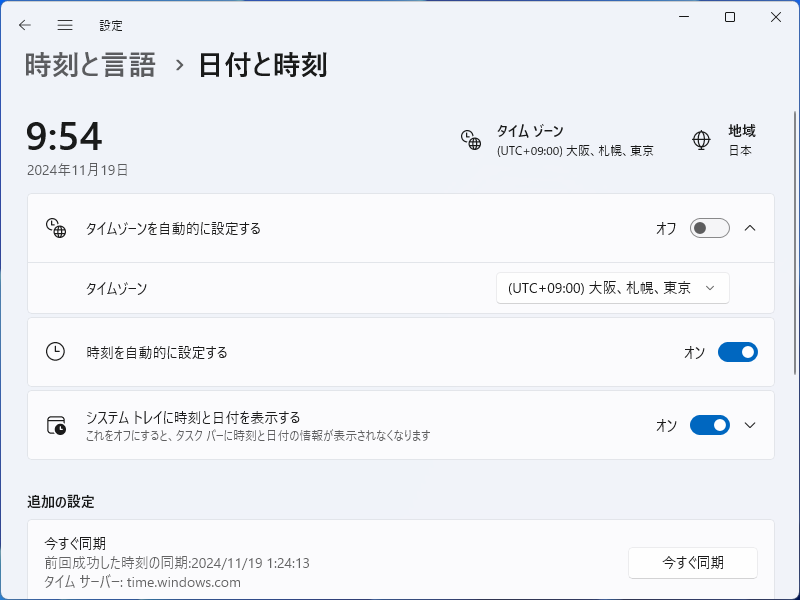Image resolution: width=800 pixels, height=600 pixels.
Task: Click the system tray clock icon beside システムトレイ setting
Action: click(x=56, y=424)
